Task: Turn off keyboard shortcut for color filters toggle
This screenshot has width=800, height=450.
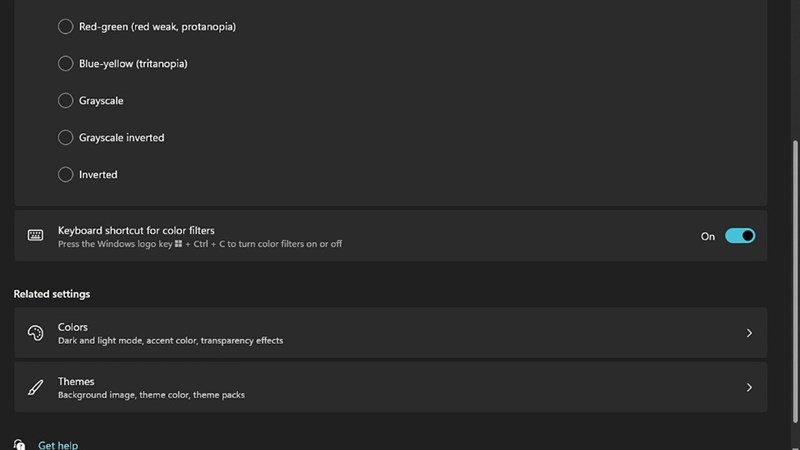Action: pos(740,236)
